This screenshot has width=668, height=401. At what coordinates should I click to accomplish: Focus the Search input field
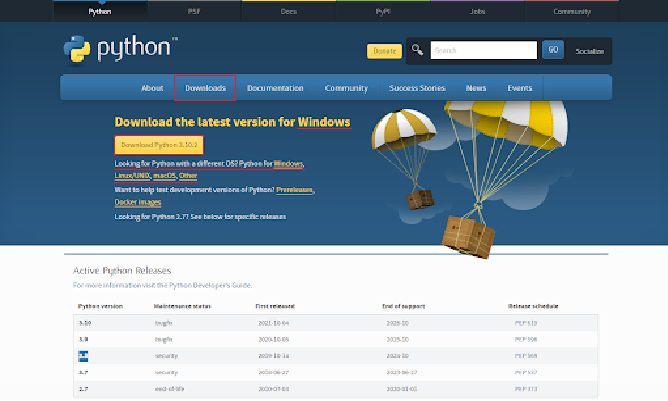(483, 50)
